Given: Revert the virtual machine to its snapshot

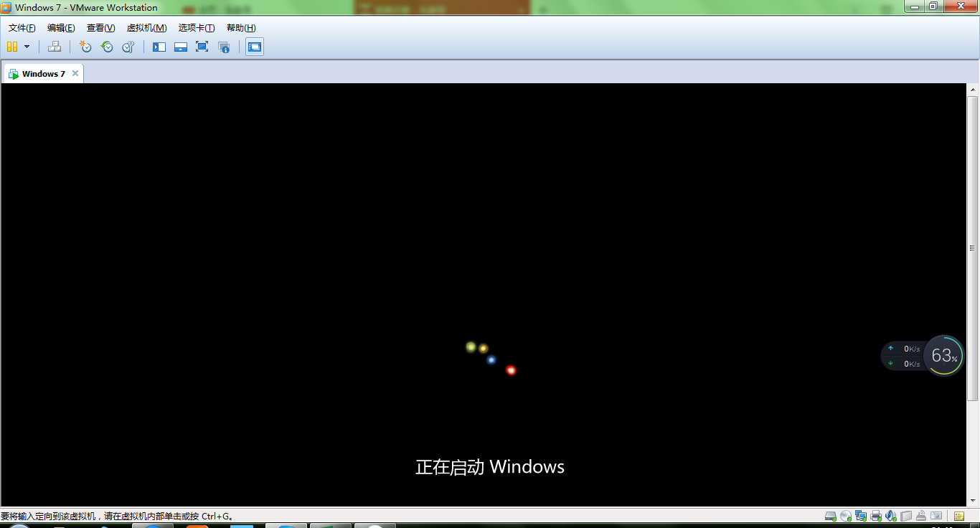Looking at the screenshot, I should click(107, 47).
